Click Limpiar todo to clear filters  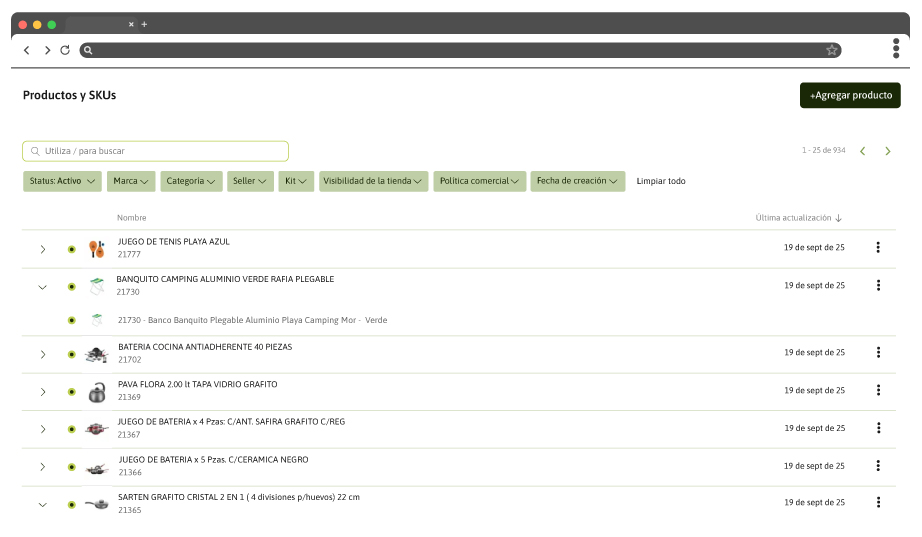tap(661, 181)
